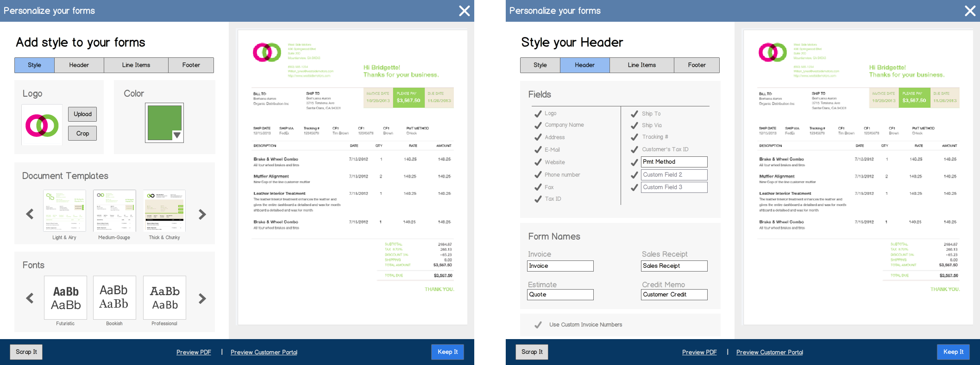Edit the Pmt Method text field
The image size is (980, 365).
tap(674, 162)
